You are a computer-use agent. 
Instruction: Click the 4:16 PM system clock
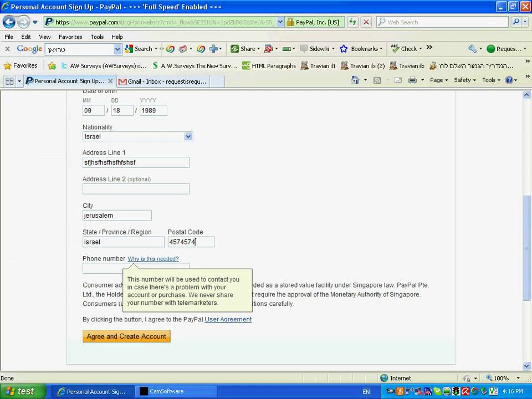pyautogui.click(x=512, y=391)
